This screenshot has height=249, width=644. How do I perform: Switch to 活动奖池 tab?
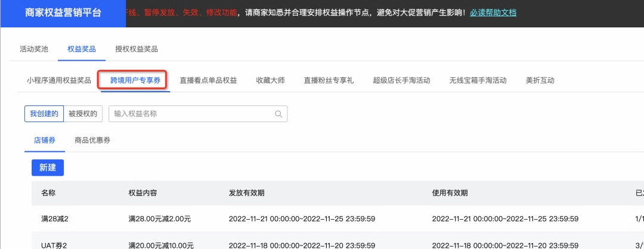[33, 49]
